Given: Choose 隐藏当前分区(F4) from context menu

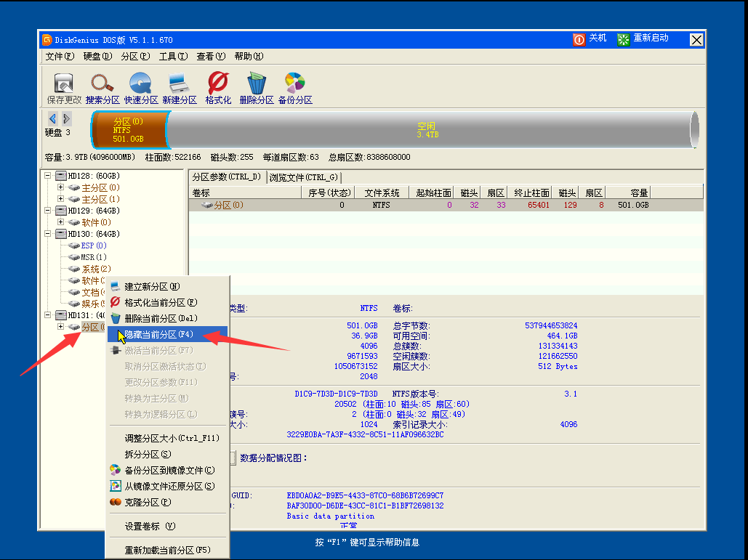Looking at the screenshot, I should (167, 335).
